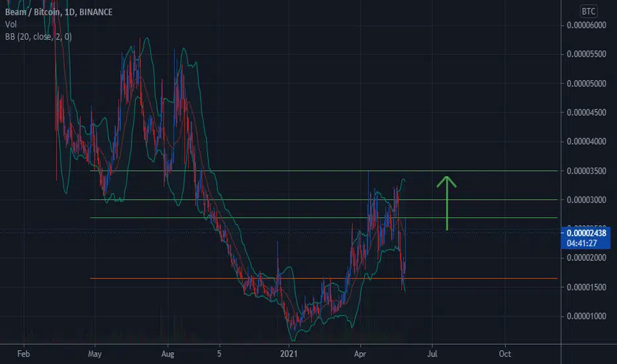
Task: Open the BB (20, close, 2, 0) indicator
Action: (x=38, y=37)
